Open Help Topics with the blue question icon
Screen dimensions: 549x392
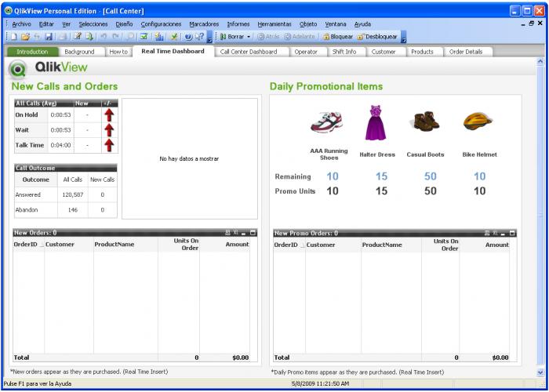[x=188, y=37]
